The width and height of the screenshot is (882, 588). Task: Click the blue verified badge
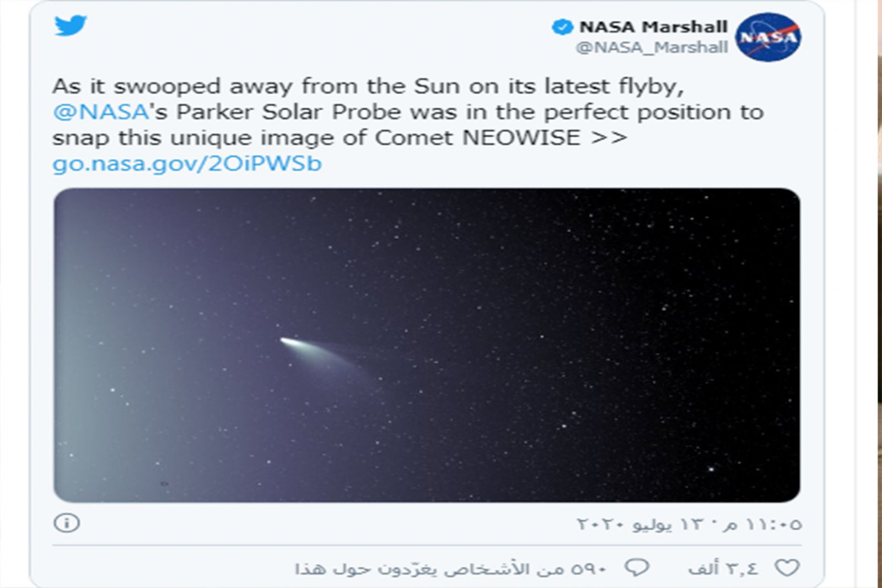coord(562,26)
